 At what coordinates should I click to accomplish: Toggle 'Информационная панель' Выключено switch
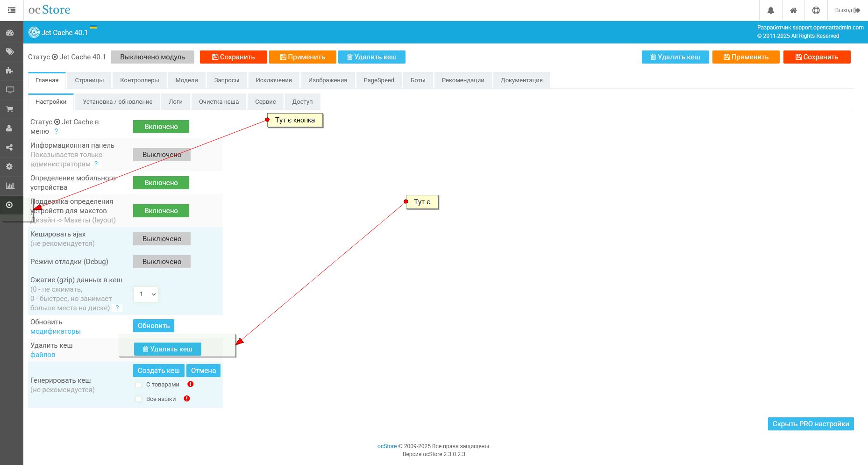(162, 155)
